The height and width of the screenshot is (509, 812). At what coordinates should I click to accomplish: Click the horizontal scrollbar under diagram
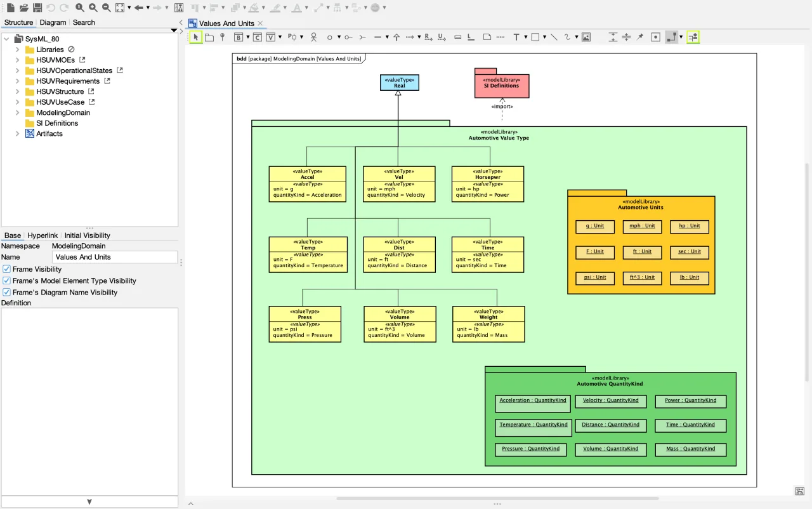[497, 499]
